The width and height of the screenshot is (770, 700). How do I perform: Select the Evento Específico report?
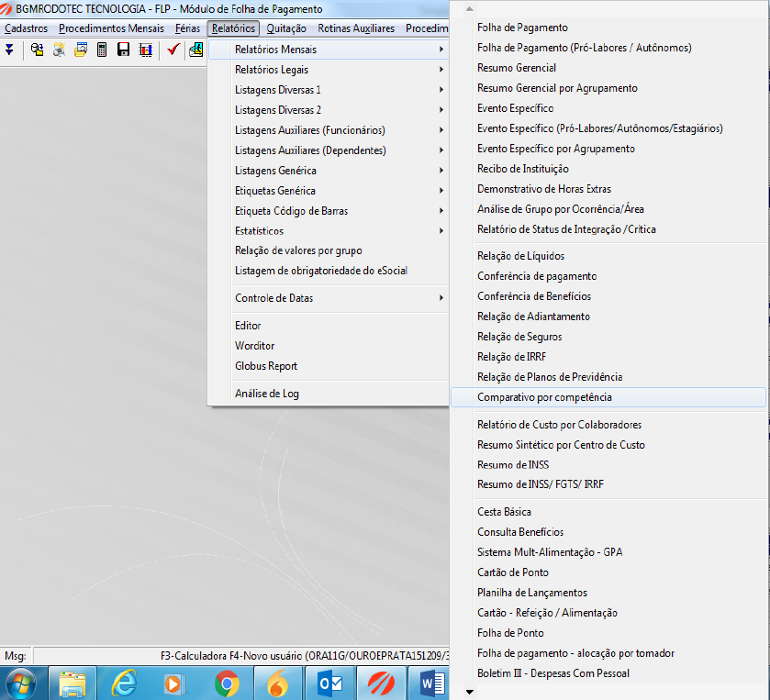[x=515, y=108]
